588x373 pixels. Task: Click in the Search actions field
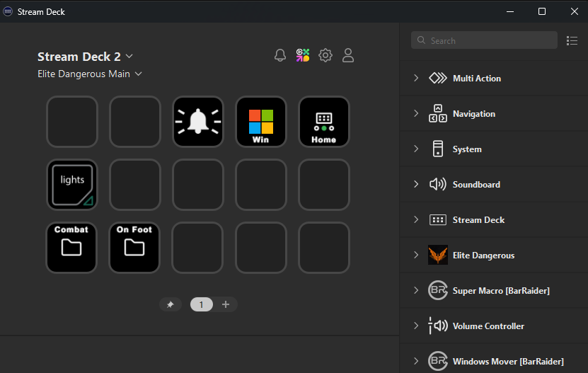tap(484, 40)
